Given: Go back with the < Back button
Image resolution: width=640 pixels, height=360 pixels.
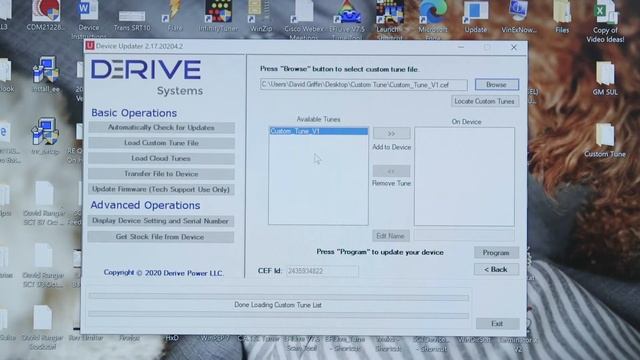Looking at the screenshot, I should [496, 269].
